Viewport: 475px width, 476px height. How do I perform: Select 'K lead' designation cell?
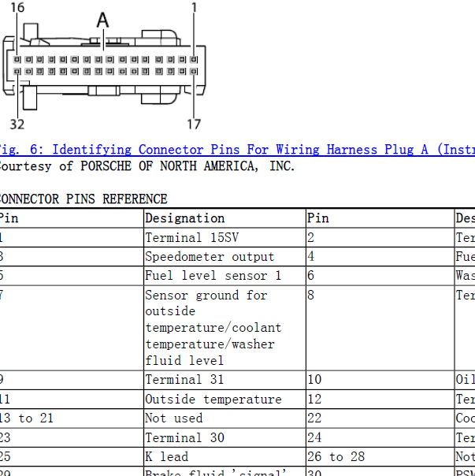point(225,457)
